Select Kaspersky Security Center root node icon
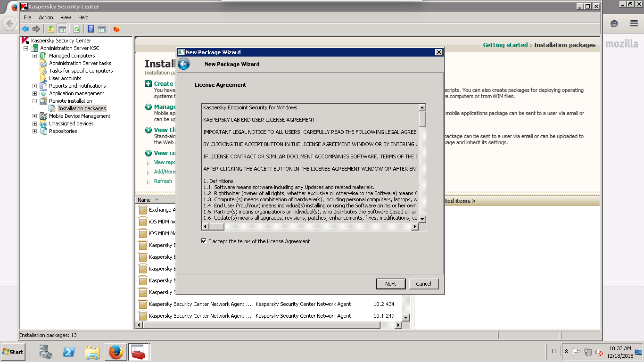This screenshot has height=362, width=644. 25,41
